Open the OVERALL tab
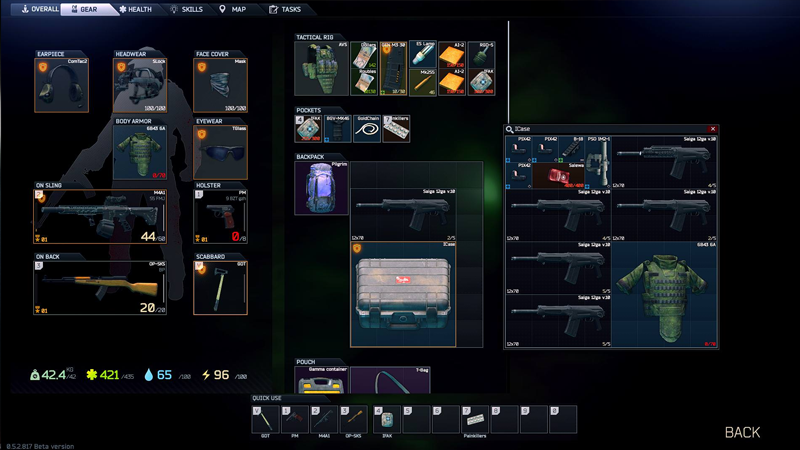Screen dimensions: 800x450 click(40, 9)
